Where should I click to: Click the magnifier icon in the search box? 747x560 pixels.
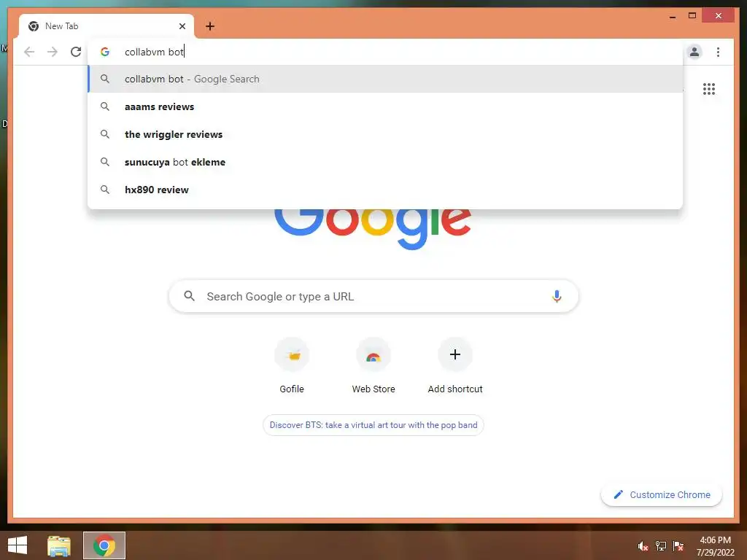(189, 296)
